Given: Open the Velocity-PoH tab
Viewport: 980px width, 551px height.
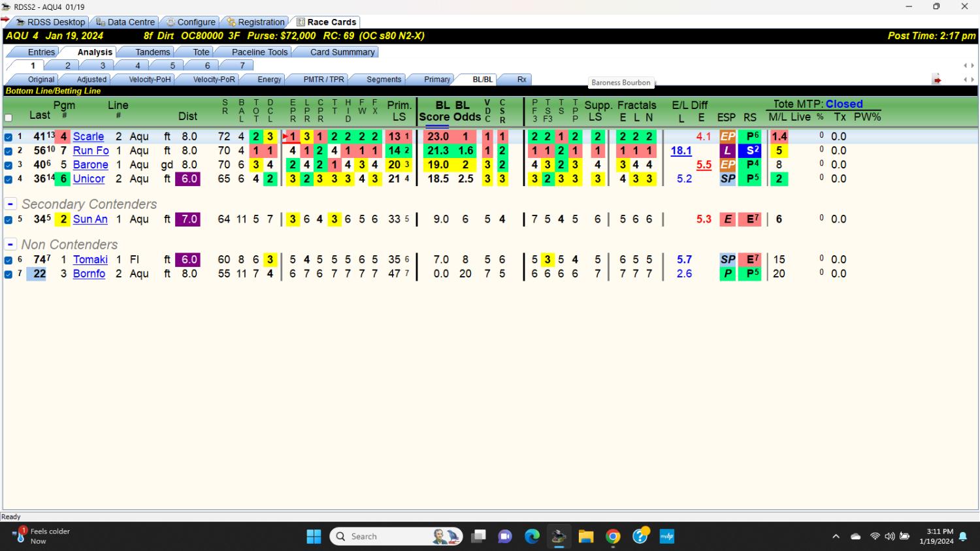Looking at the screenshot, I should (x=150, y=80).
